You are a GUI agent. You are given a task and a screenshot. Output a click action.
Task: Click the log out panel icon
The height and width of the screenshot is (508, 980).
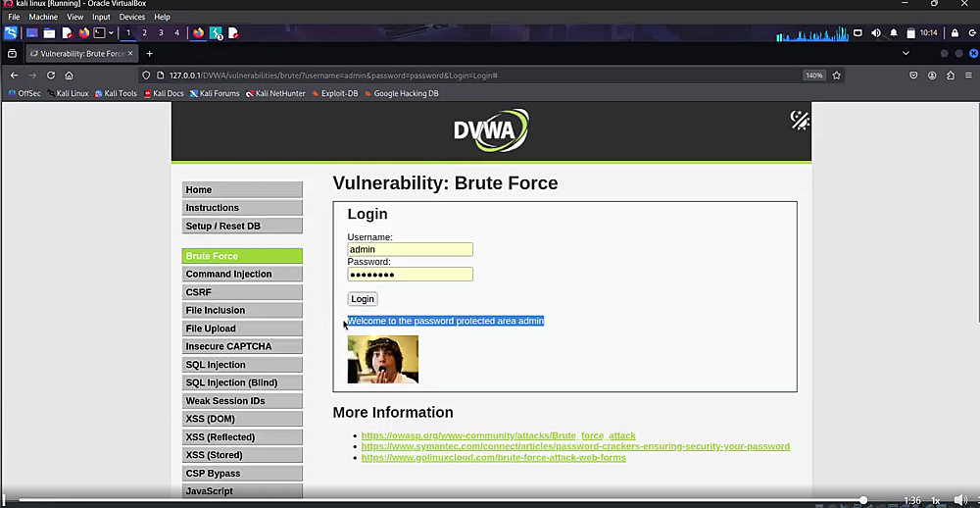tap(972, 33)
